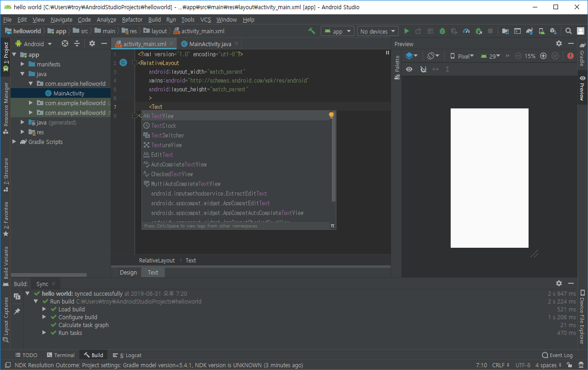Open the No devices dropdown
Screen dimensions: 588x370
tap(378, 31)
